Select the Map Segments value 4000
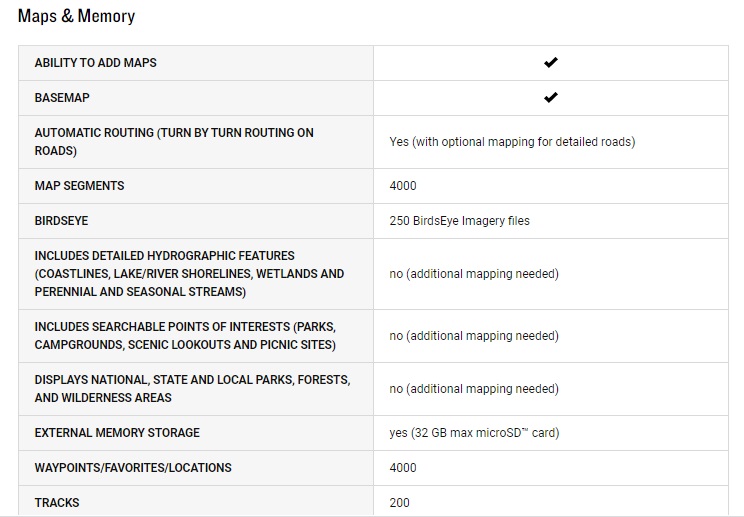The image size is (744, 517). (x=403, y=186)
